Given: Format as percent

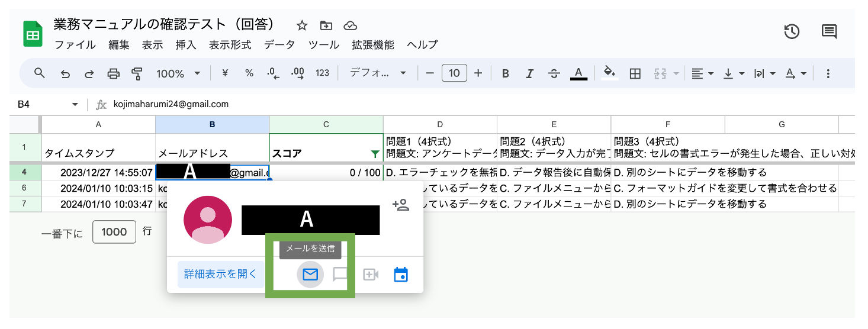Looking at the screenshot, I should point(249,73).
